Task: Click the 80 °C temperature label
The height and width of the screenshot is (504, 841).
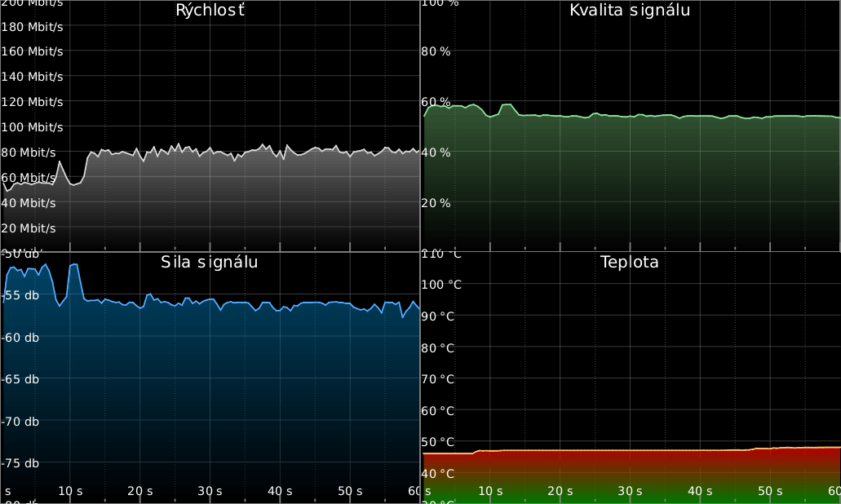Action: click(x=438, y=348)
